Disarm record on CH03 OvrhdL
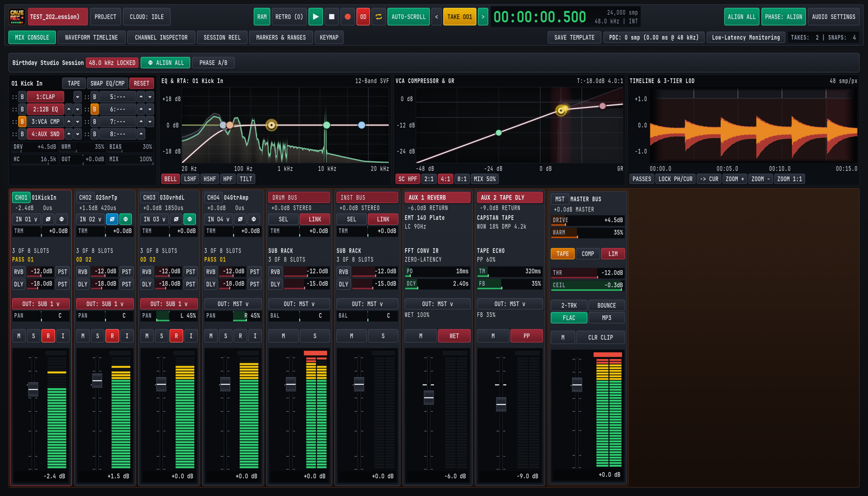Screen dimensions: 868x496 click(x=176, y=336)
